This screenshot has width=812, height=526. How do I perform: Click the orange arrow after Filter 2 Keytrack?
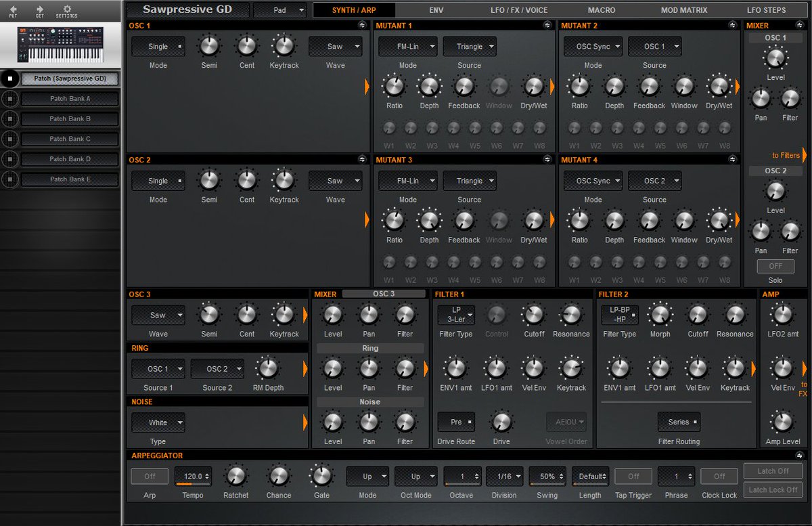754,369
